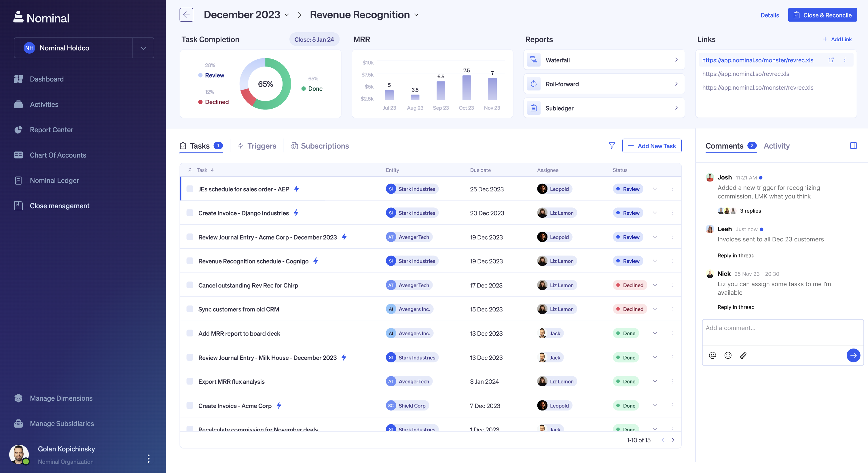
Task: Tick the 'Sync customers from old CRM' checkbox
Action: pos(190,309)
